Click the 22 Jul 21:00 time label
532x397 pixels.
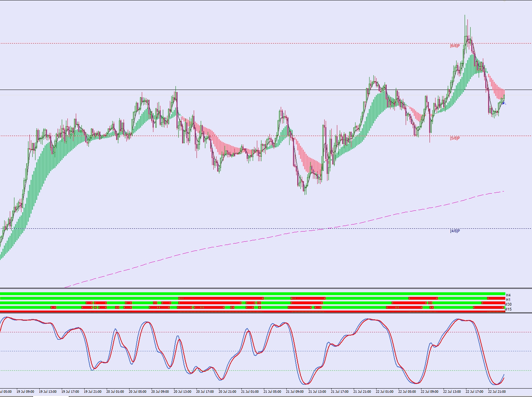tap(497, 391)
